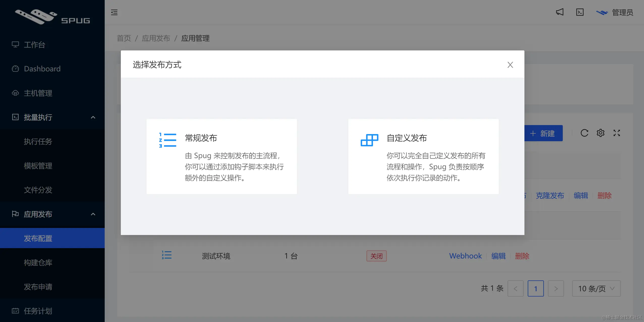Click the 自定义发布 blocks icon
The width and height of the screenshot is (644, 322).
point(369,140)
